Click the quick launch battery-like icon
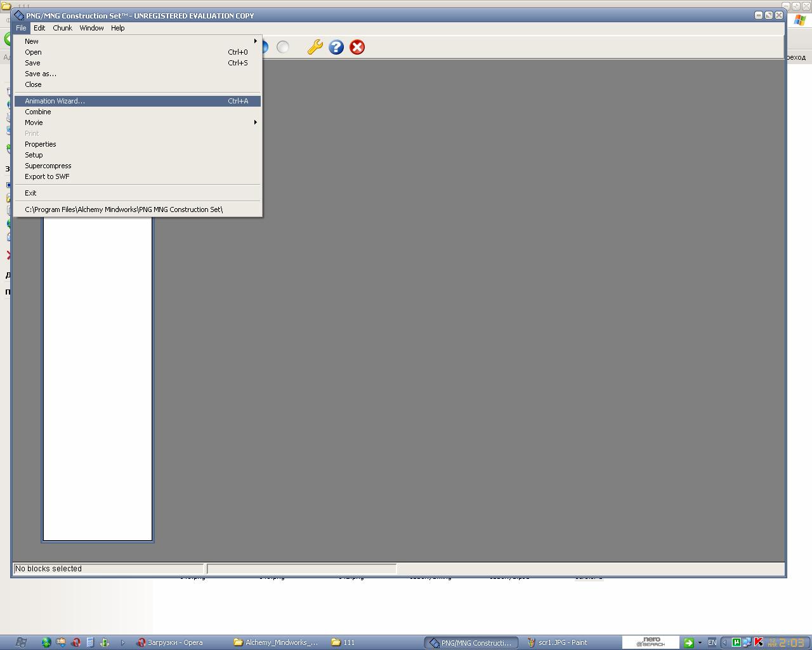The image size is (812, 650). 105,642
